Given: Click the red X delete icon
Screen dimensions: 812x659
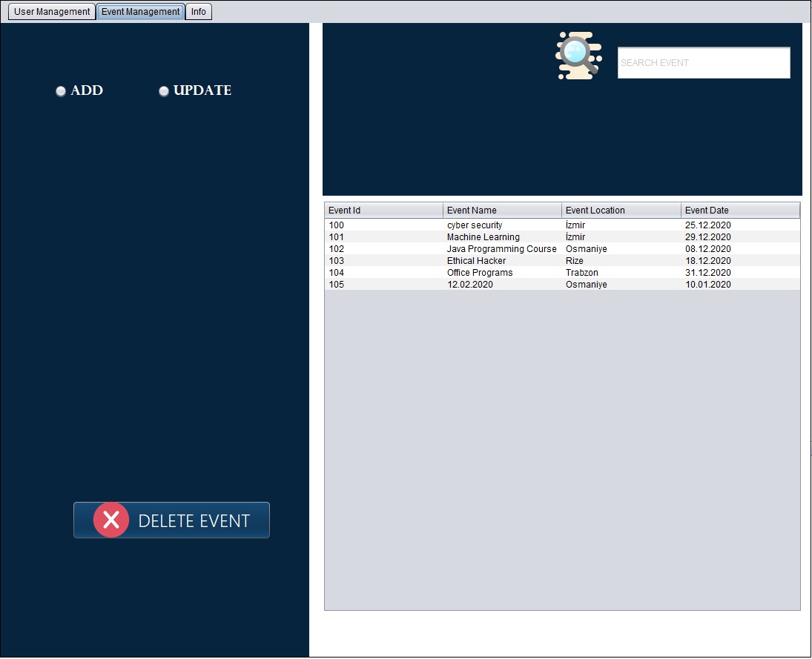Looking at the screenshot, I should (110, 520).
